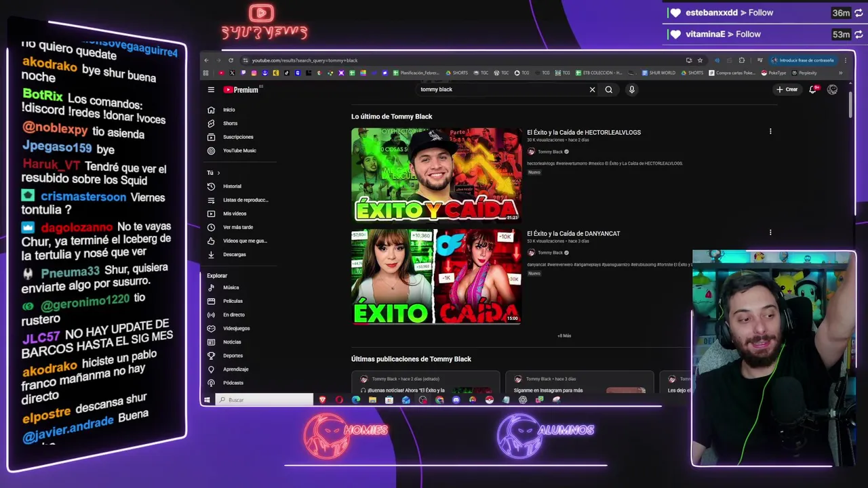Screen dimensions: 868x488
Task: Open the YouTube hamburger guide menu
Action: (211, 89)
